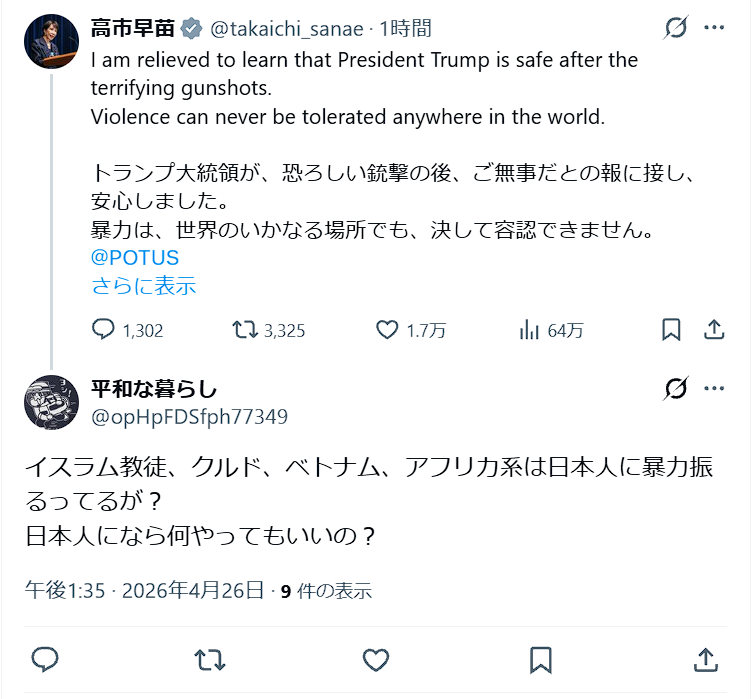This screenshot has width=755, height=699.
Task: Bookmark the 平和な暮らし tweet
Action: [x=541, y=659]
